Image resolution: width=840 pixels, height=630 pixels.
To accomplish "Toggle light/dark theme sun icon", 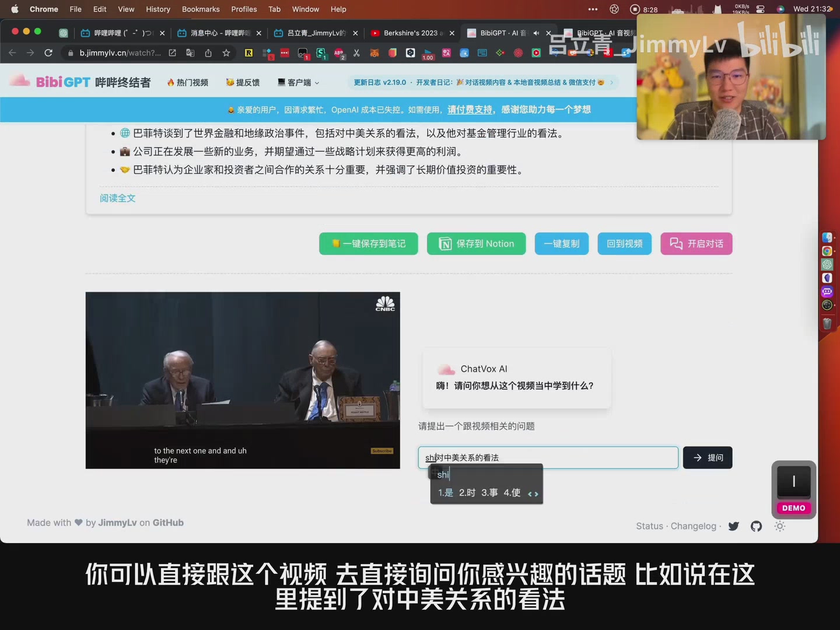I will [780, 526].
